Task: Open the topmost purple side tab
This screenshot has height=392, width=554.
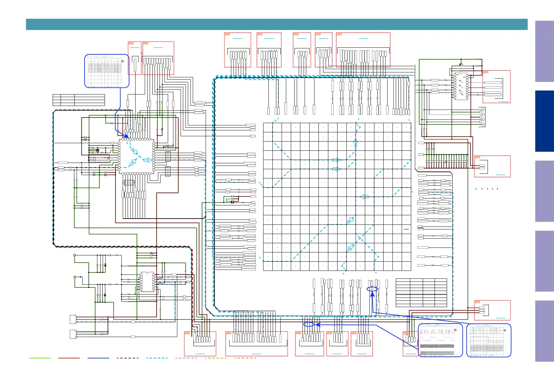Action: (544, 51)
